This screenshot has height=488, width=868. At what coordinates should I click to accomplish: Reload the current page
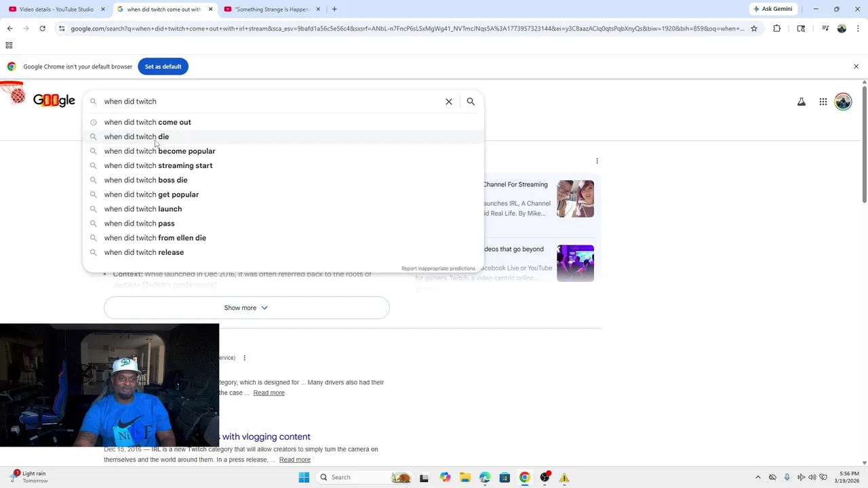tap(42, 28)
